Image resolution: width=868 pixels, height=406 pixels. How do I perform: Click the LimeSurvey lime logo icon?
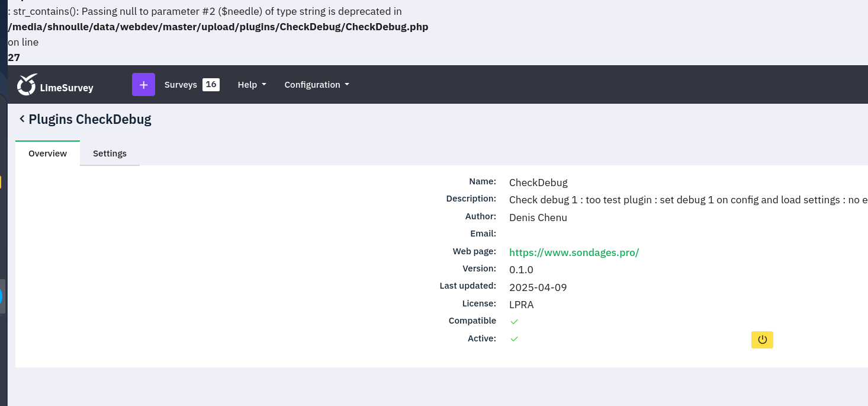[x=27, y=85]
